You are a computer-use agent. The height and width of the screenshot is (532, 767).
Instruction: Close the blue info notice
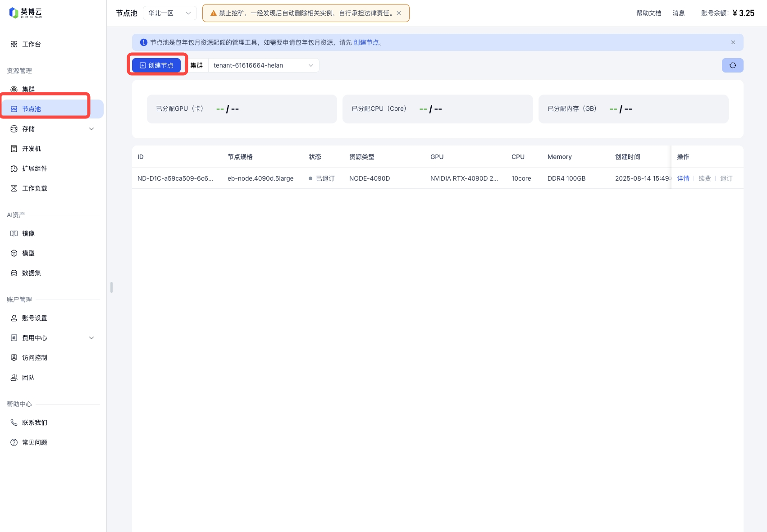click(x=733, y=42)
